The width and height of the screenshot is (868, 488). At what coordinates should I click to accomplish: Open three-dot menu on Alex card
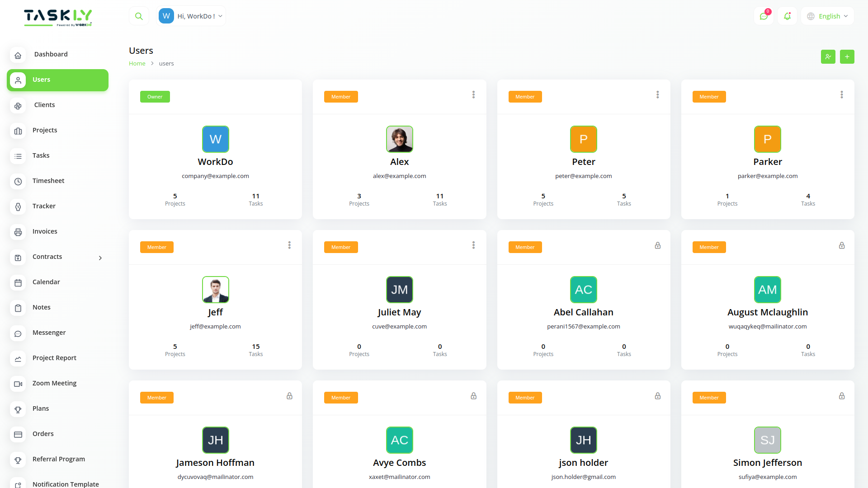[x=473, y=94]
